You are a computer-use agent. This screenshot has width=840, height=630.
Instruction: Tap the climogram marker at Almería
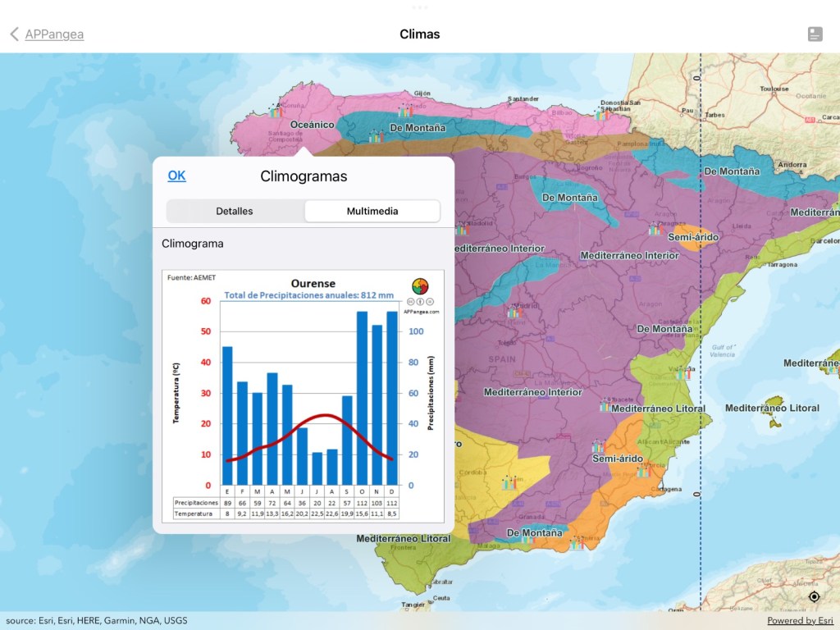click(577, 542)
